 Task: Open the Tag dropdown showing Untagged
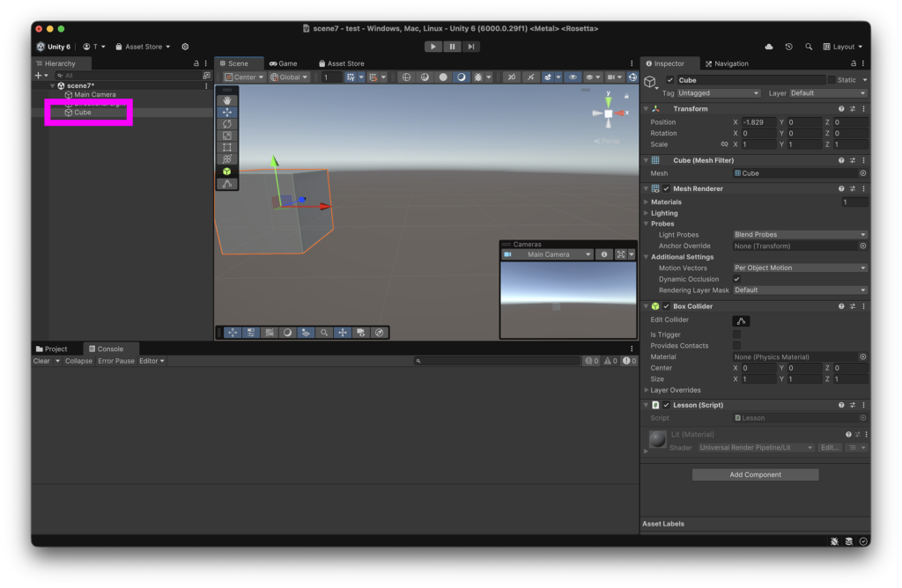pos(719,93)
